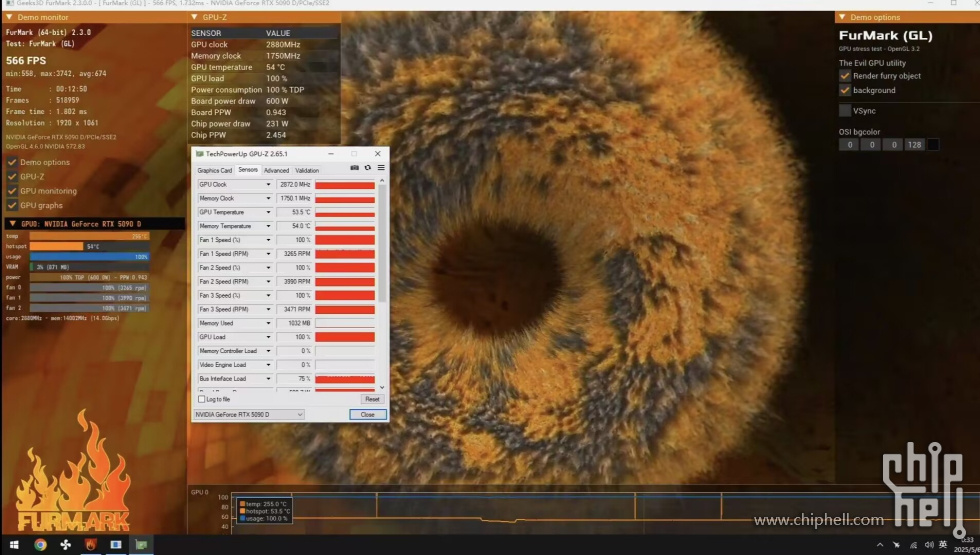Select the Sensors tab

pos(248,169)
